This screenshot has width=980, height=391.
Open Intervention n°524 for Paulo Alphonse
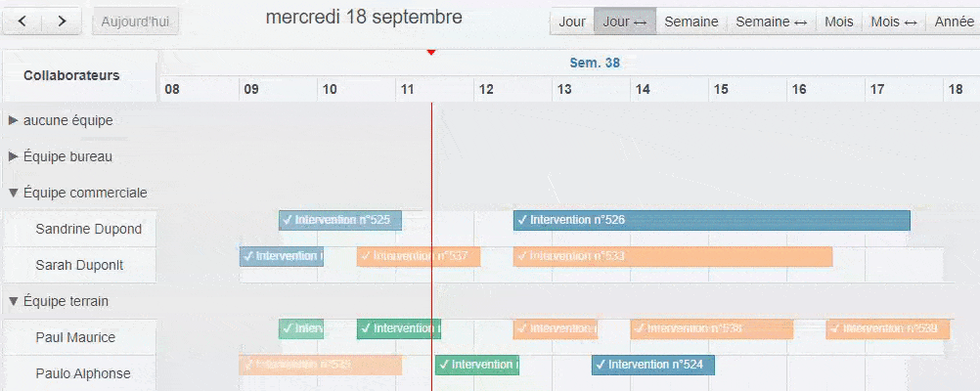[x=653, y=366]
